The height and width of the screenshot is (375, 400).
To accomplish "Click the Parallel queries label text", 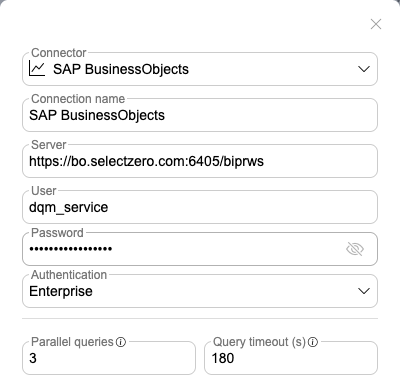I will point(72,342).
